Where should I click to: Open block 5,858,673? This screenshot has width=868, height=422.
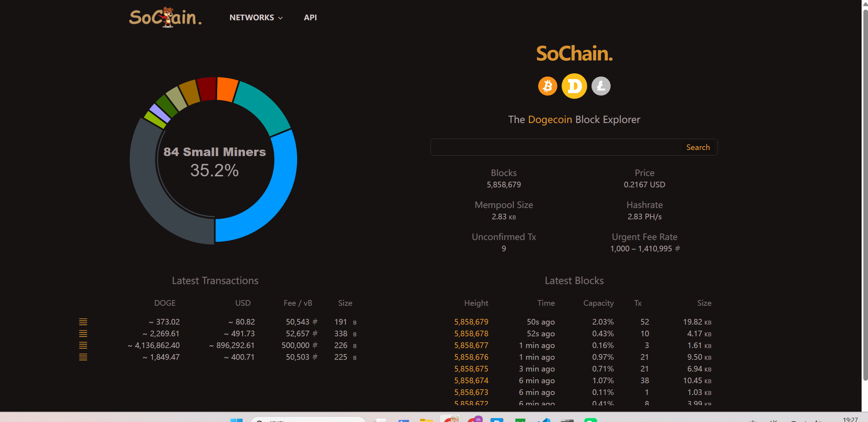471,392
